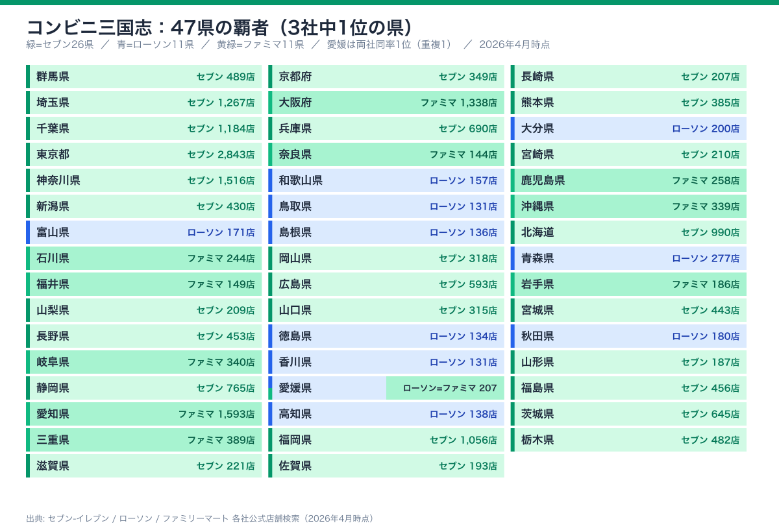
Task: Select the 宮崎県 row
Action: click(x=628, y=154)
